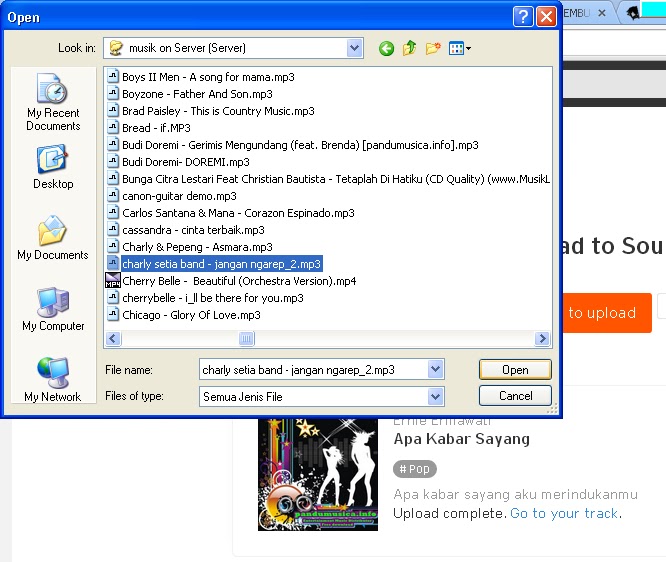Image resolution: width=666 pixels, height=562 pixels.
Task: Close the browser tab ending in EMBU
Action: (x=602, y=13)
